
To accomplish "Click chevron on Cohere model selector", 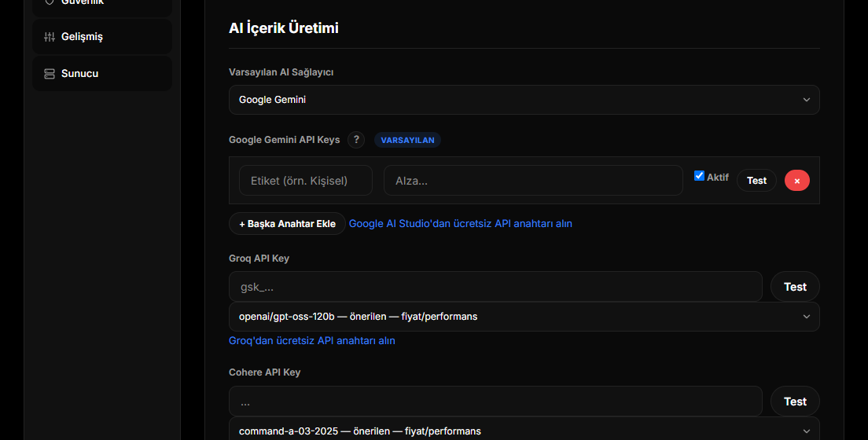I will click(x=806, y=431).
